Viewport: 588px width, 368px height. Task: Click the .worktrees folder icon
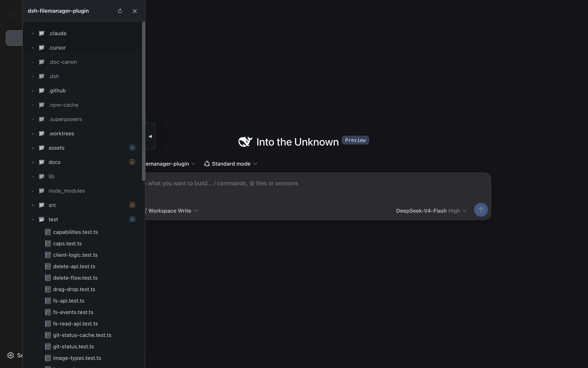pyautogui.click(x=42, y=133)
